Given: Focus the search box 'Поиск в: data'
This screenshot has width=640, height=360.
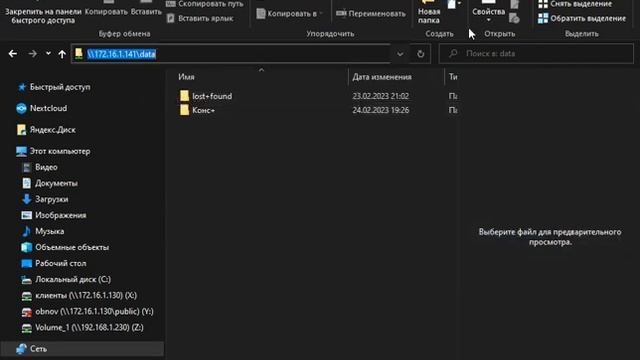Looking at the screenshot, I should 536,53.
